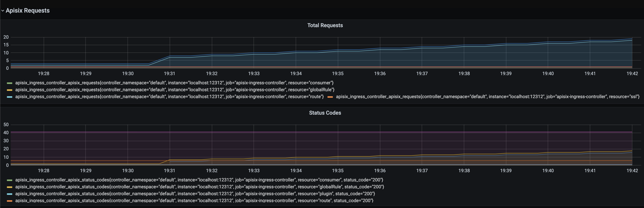
Task: Click orange swatch of ssl requests series
Action: [x=330, y=97]
